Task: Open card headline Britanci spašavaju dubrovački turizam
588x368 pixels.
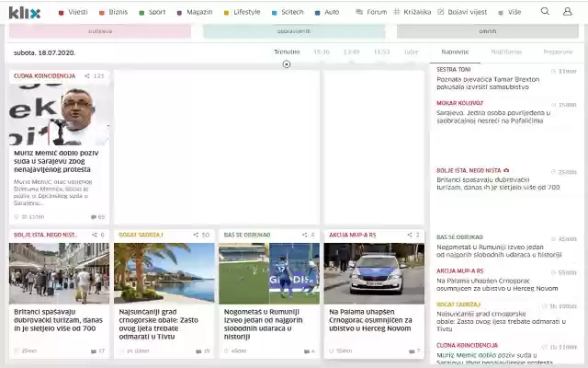Action: pos(58,320)
